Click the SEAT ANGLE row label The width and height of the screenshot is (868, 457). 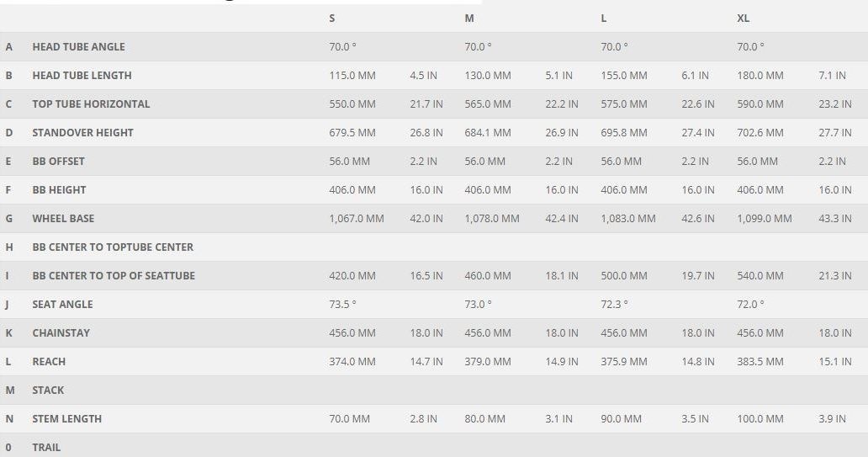click(x=62, y=305)
